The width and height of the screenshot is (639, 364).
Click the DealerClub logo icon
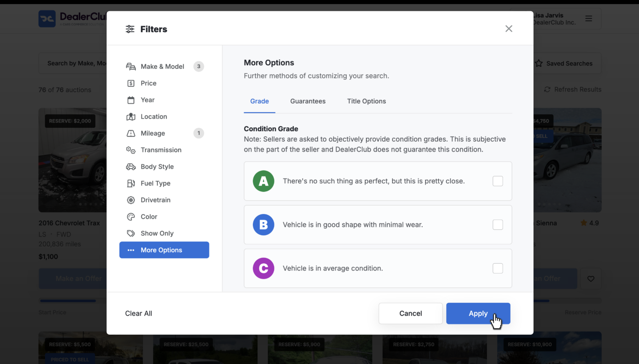pos(47,19)
